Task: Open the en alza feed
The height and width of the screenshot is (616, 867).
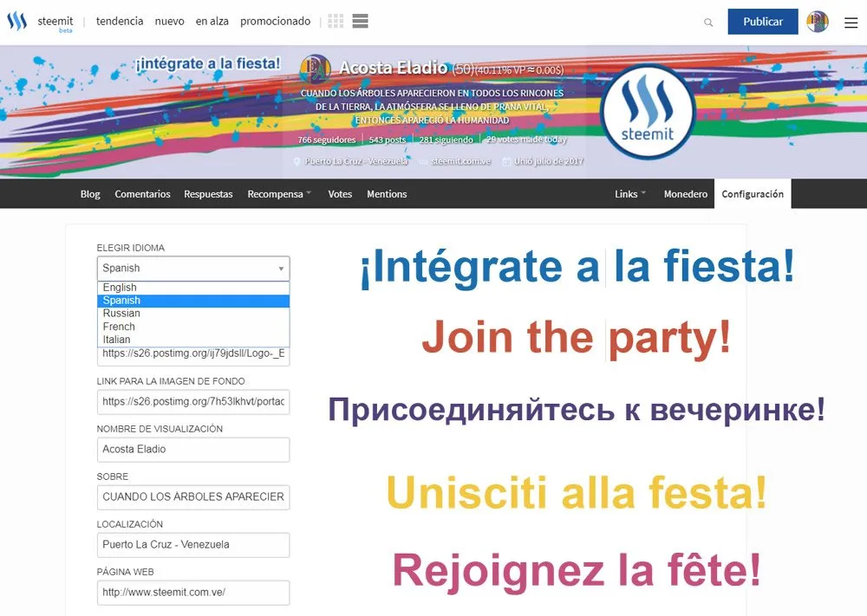Action: tap(212, 21)
